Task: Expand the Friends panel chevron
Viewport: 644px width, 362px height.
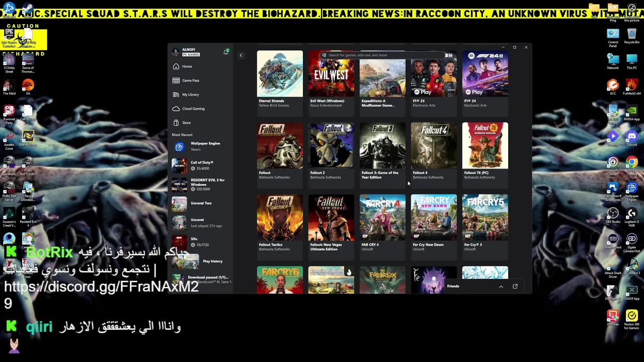Action: (501, 287)
